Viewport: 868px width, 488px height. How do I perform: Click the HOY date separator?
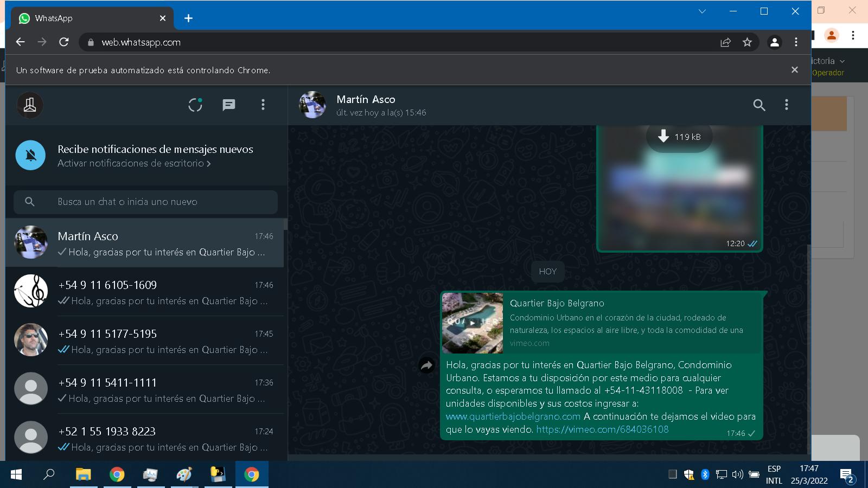[x=548, y=272]
